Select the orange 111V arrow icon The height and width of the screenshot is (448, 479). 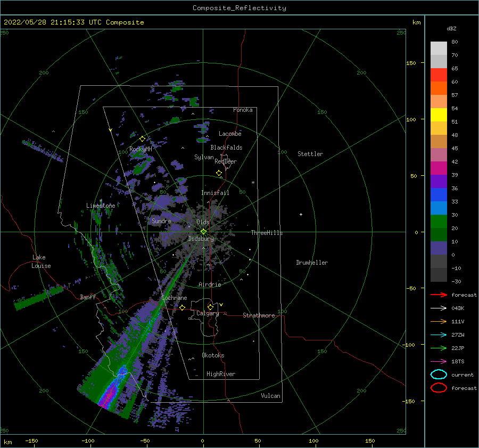click(439, 321)
